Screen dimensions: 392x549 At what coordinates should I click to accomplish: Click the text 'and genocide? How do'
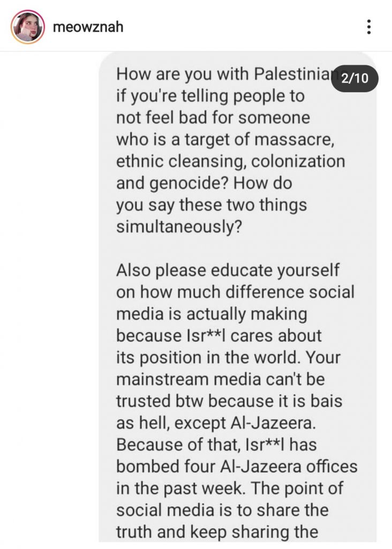pos(204,183)
